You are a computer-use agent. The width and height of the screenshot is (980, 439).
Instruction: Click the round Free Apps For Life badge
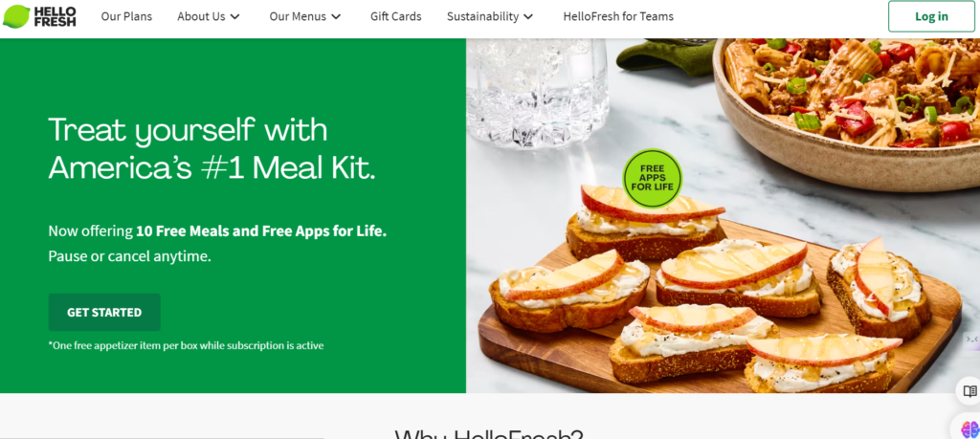pos(652,179)
